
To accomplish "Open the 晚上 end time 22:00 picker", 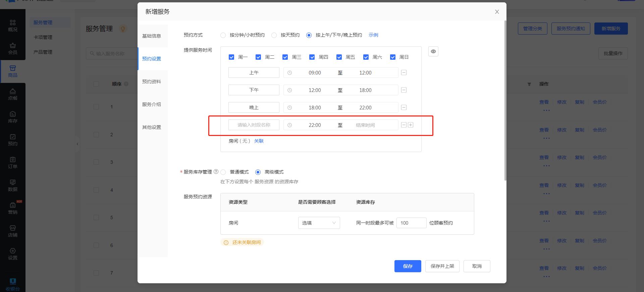I will tap(365, 107).
